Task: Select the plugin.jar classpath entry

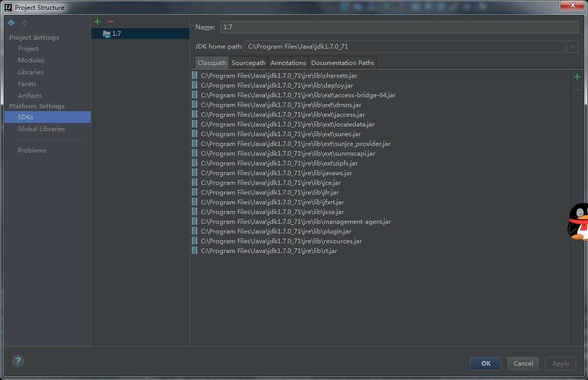Action: pyautogui.click(x=276, y=231)
